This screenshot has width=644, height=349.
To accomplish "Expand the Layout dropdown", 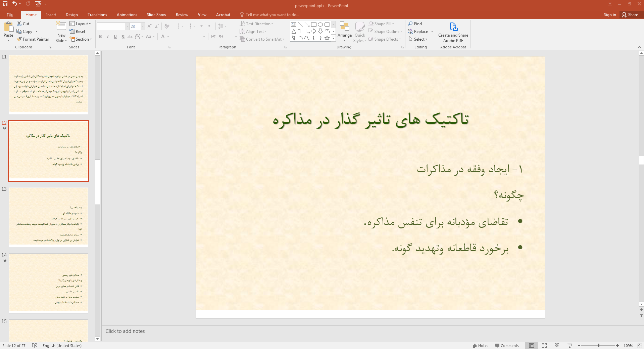I will pos(81,24).
